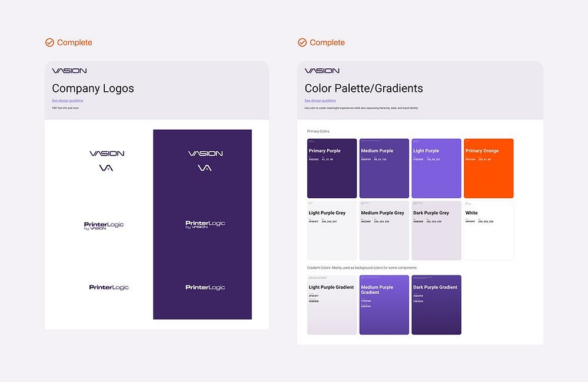Pick the Primary Purple swatch

click(x=332, y=168)
